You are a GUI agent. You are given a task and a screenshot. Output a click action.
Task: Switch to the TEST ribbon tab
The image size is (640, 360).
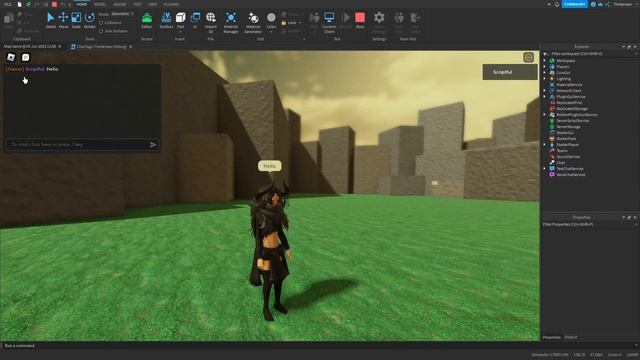tap(137, 4)
